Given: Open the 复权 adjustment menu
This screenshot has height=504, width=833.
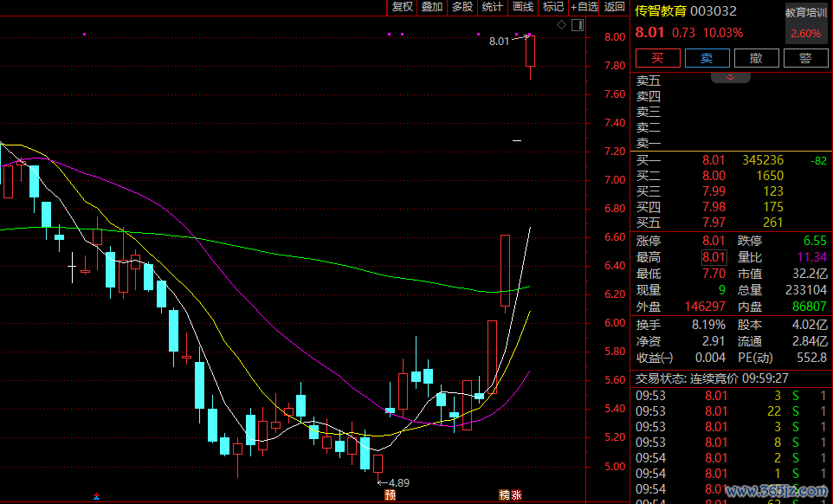Looking at the screenshot, I should point(402,7).
